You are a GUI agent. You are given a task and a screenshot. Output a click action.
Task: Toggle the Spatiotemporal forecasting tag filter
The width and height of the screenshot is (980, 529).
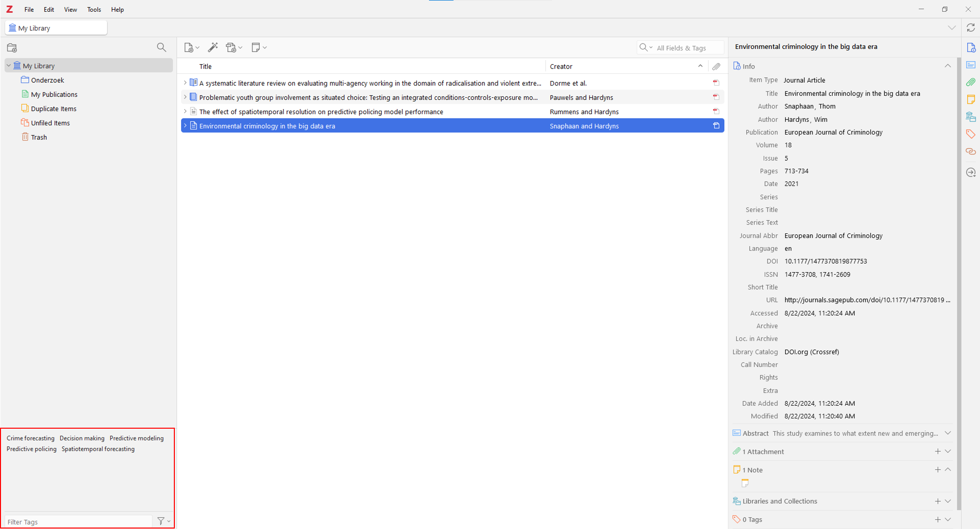(x=98, y=449)
